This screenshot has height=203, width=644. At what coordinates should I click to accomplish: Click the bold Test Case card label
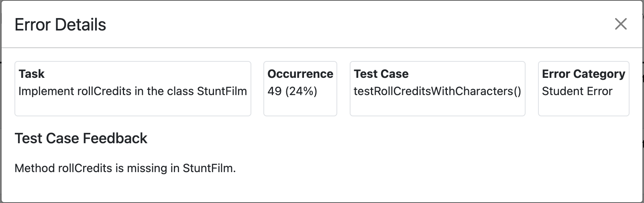[381, 74]
